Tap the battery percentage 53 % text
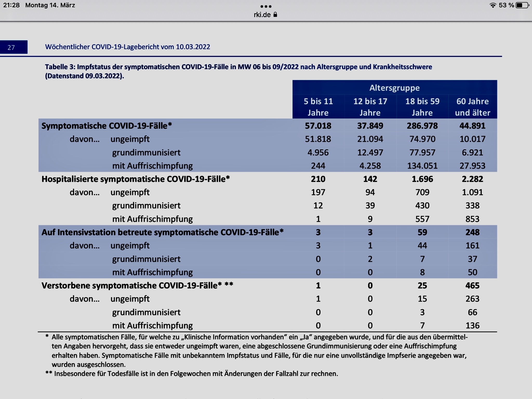The image size is (532, 399). [x=506, y=5]
